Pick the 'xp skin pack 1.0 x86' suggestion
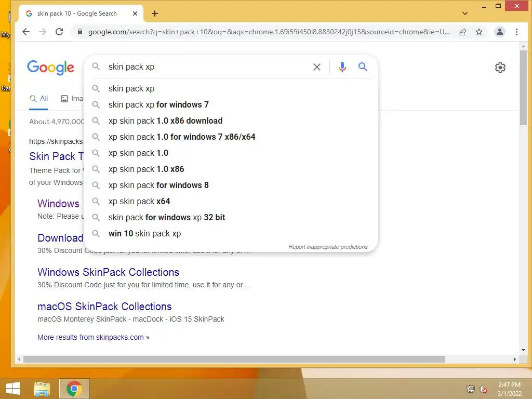The height and width of the screenshot is (399, 532). [231, 169]
